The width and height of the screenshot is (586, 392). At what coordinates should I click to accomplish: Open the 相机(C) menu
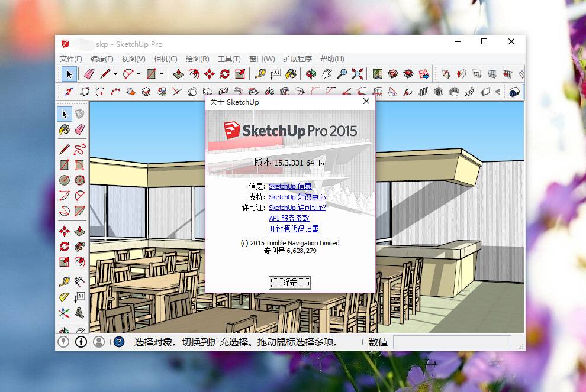tap(165, 59)
